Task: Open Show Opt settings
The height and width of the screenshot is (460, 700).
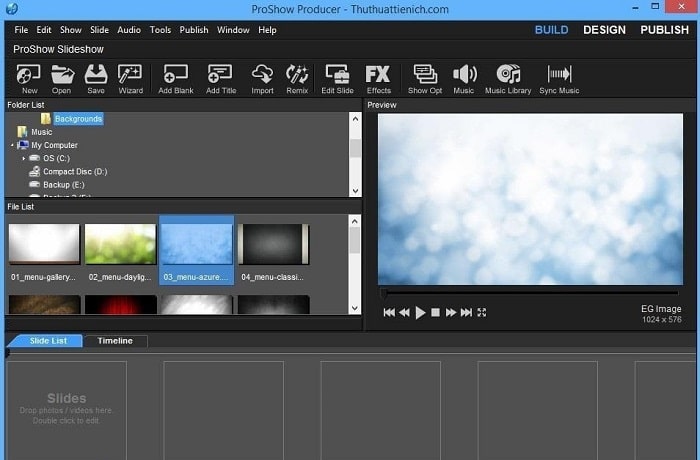Action: pyautogui.click(x=425, y=79)
